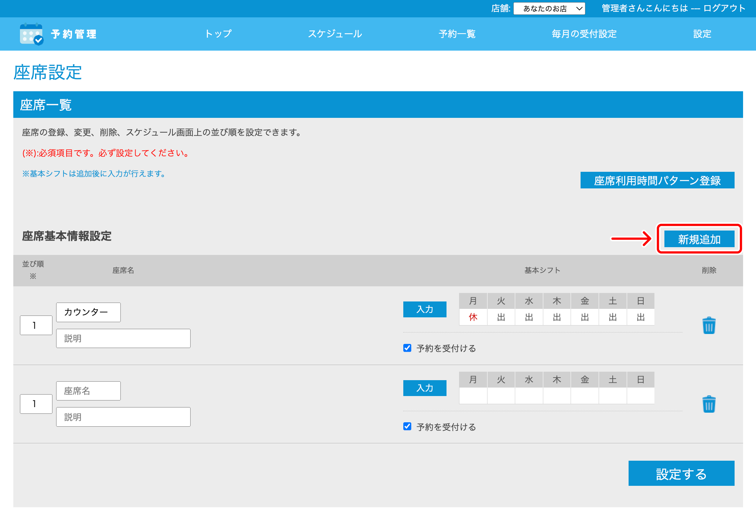Viewport: 756px width, 532px height.
Task: Toggle 予約を受付ける checkbox on second seat
Action: pyautogui.click(x=407, y=426)
